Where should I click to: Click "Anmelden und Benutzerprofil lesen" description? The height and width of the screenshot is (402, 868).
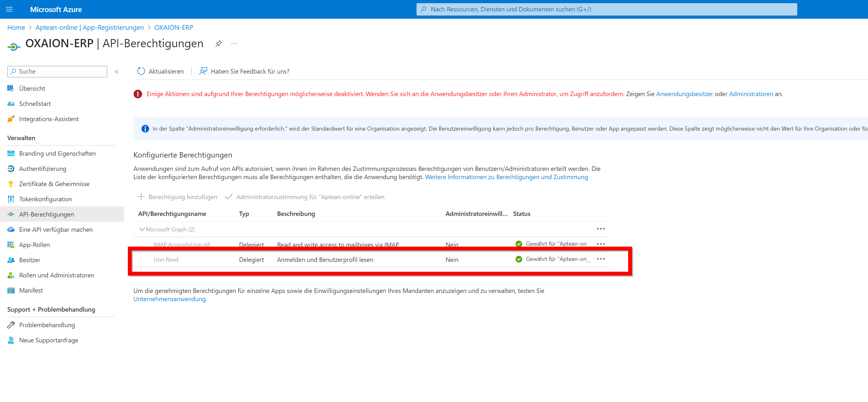point(325,260)
